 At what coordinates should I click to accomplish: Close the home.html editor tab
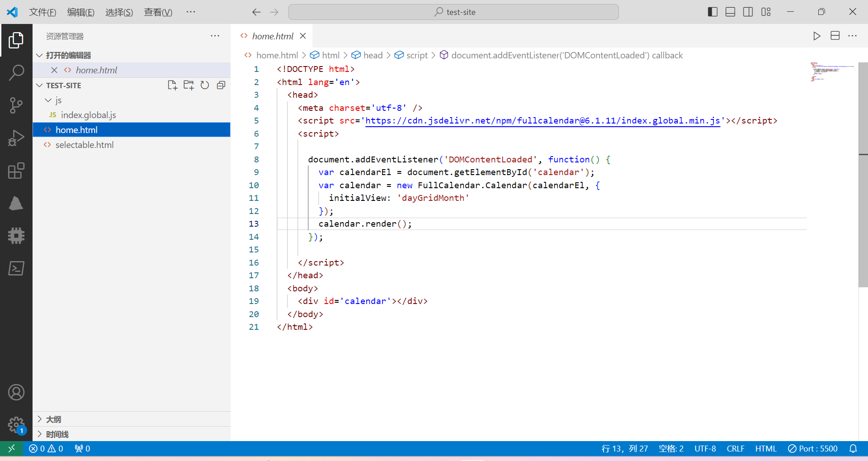(303, 36)
